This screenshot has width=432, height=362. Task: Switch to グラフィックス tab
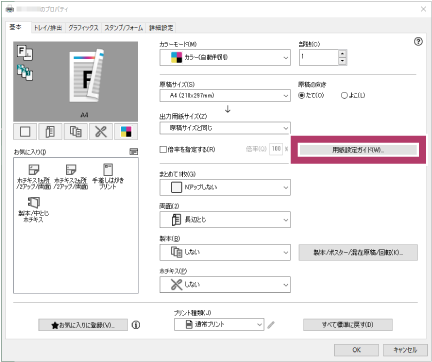[83, 28]
